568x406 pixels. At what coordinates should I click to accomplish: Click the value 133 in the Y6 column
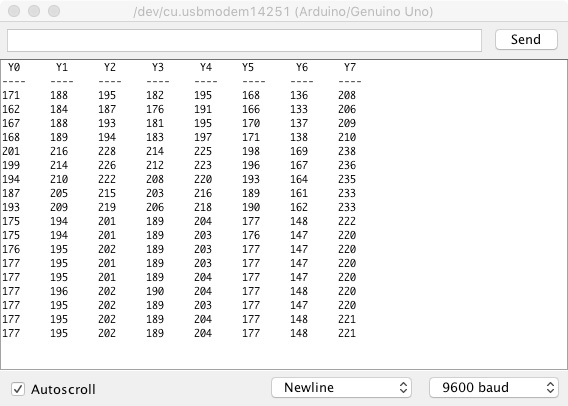299,109
